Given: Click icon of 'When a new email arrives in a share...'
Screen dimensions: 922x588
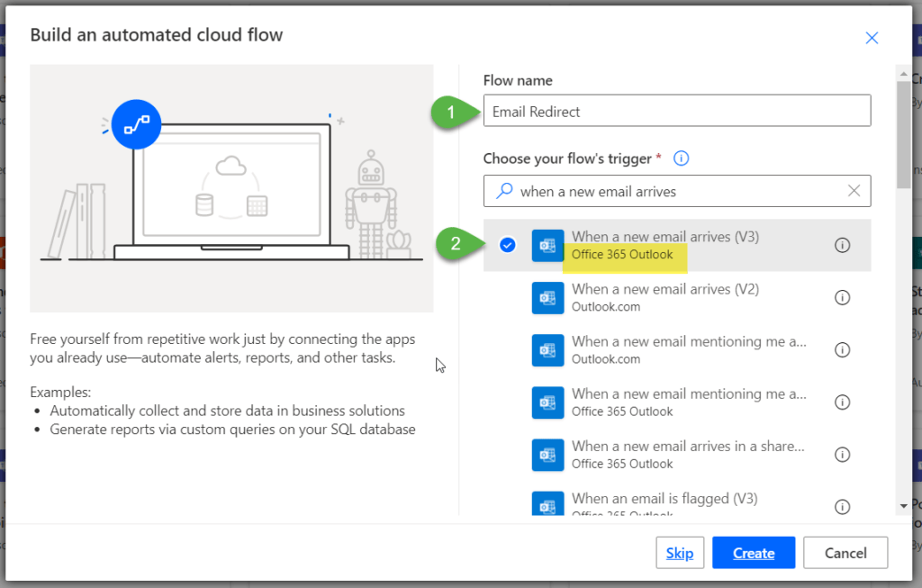Looking at the screenshot, I should pyautogui.click(x=547, y=455).
